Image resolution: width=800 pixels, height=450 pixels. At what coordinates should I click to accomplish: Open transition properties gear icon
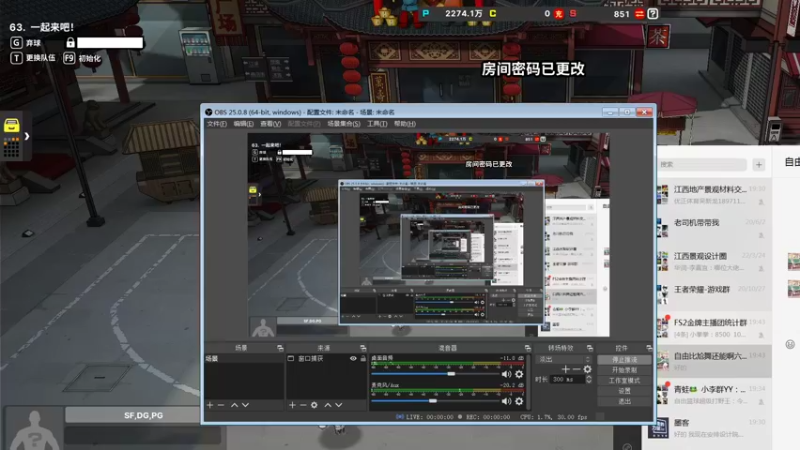(x=587, y=369)
